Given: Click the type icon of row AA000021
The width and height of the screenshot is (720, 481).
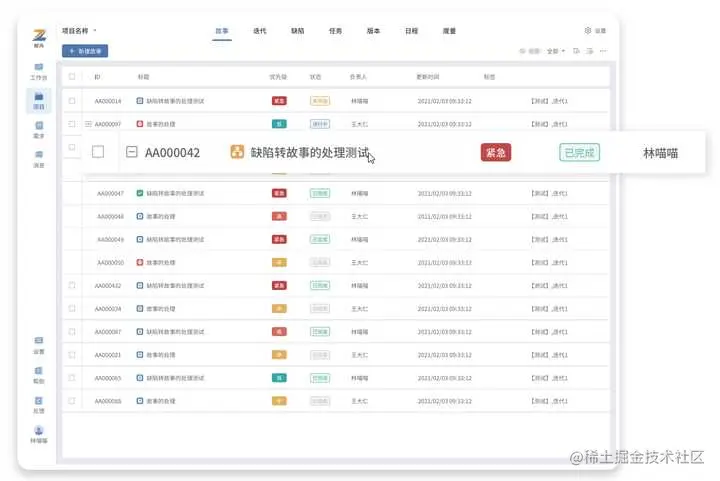Looking at the screenshot, I should (140, 354).
